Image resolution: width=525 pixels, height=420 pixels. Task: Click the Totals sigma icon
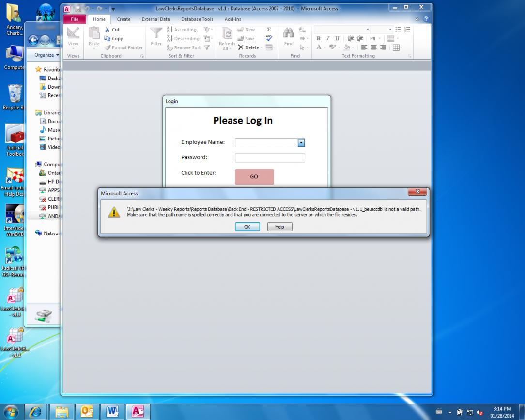click(x=269, y=30)
